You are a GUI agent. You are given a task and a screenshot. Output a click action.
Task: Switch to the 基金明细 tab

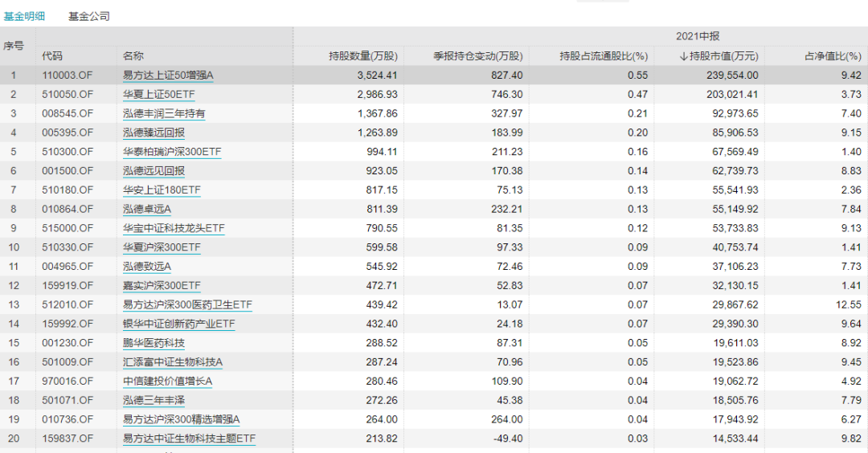click(x=24, y=16)
